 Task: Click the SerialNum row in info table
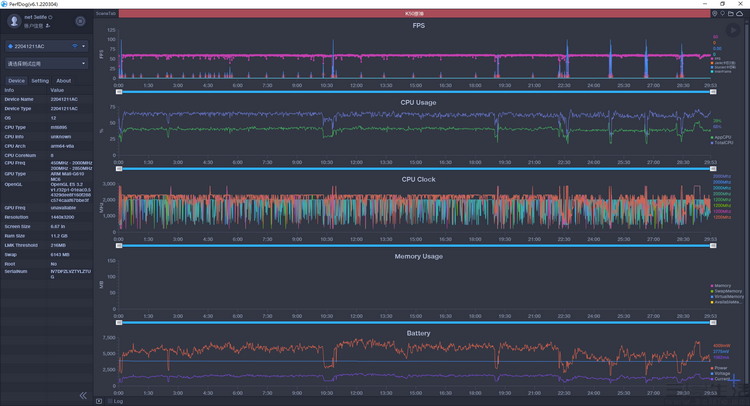[47, 274]
